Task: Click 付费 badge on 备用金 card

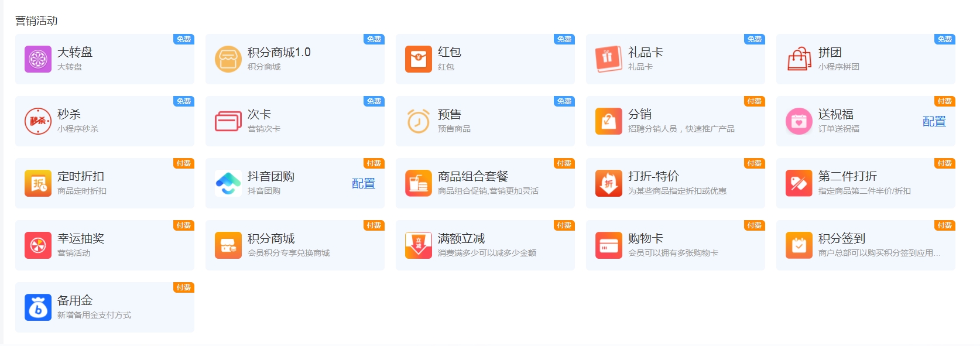Action: click(184, 287)
